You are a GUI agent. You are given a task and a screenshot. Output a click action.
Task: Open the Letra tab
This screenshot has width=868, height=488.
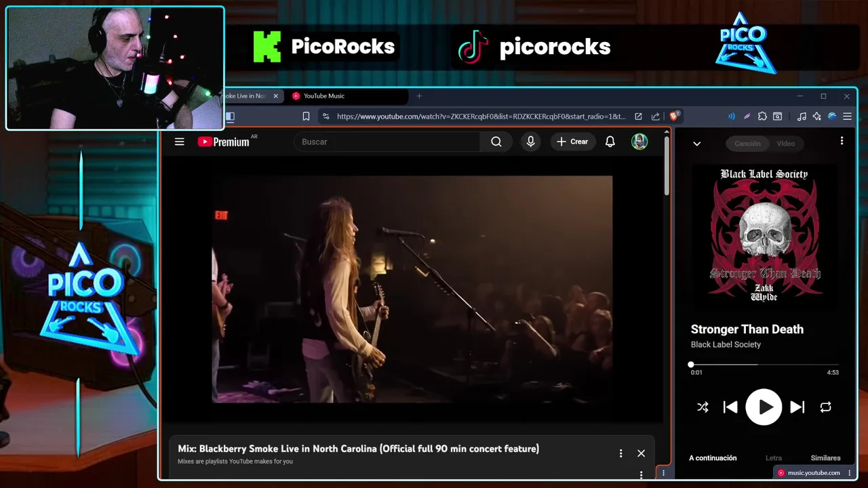point(774,458)
